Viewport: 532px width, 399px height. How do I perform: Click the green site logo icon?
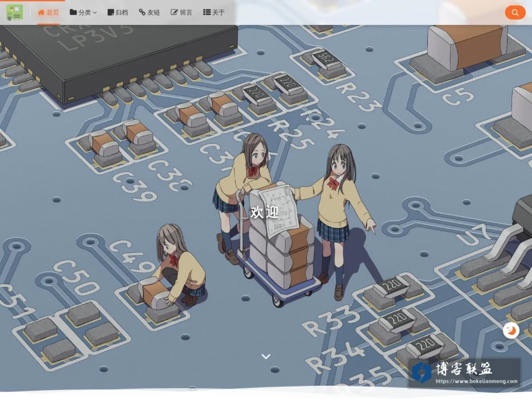coord(15,12)
